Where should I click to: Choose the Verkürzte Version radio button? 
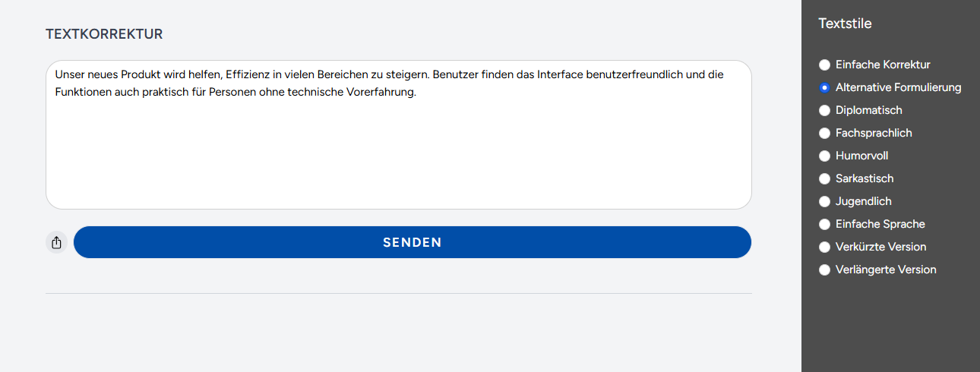coord(824,247)
